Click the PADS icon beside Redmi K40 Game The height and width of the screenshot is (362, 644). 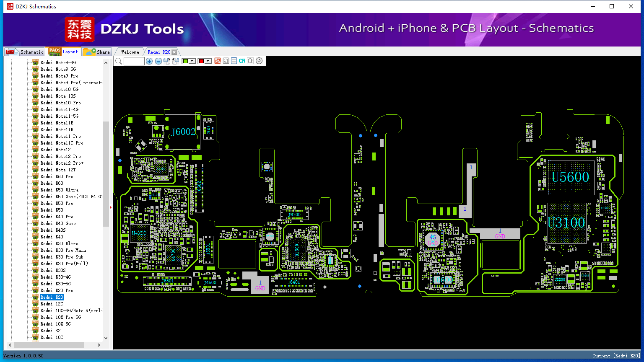pyautogui.click(x=35, y=223)
